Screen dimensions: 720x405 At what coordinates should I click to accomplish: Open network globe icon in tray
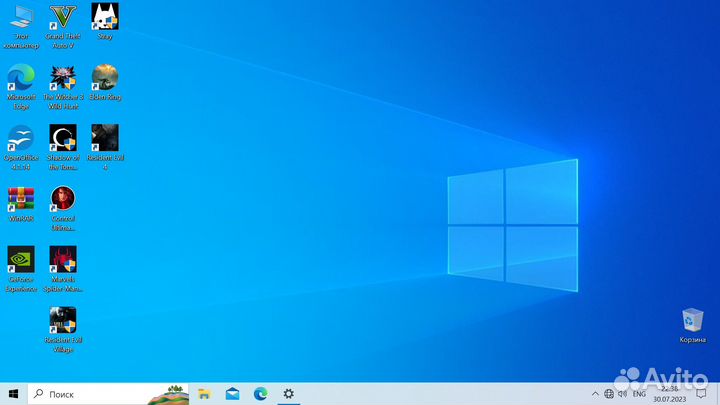click(609, 394)
